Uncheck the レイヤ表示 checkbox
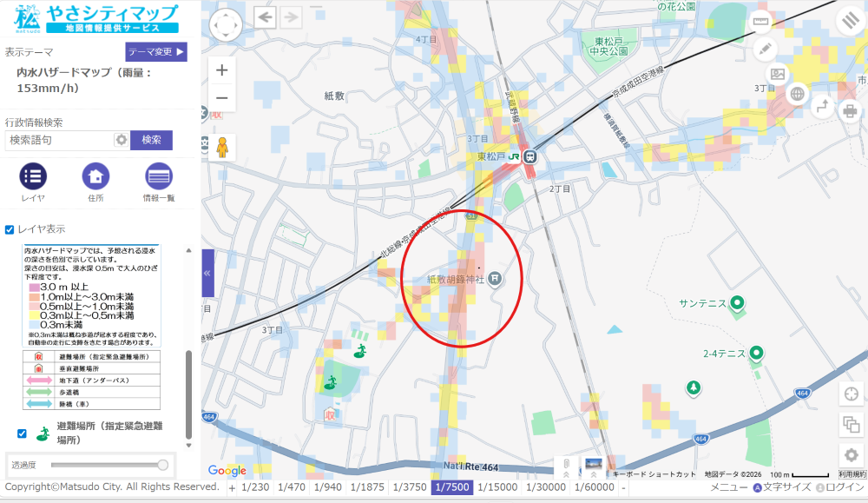This screenshot has height=503, width=868. 10,229
